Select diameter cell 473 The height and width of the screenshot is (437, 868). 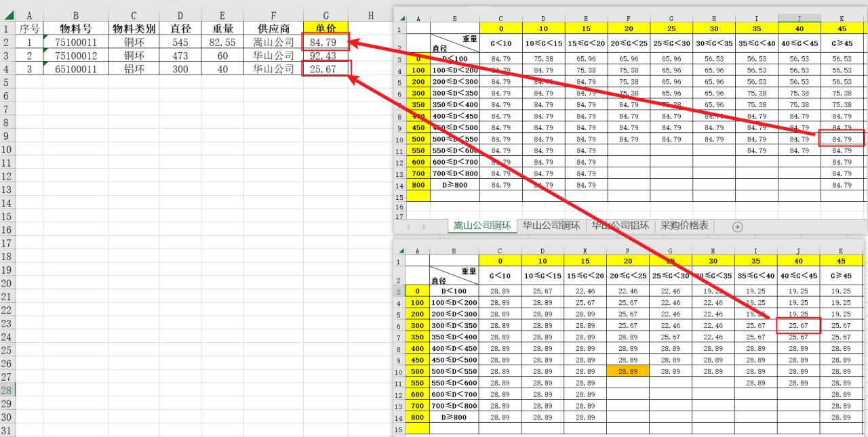point(180,56)
